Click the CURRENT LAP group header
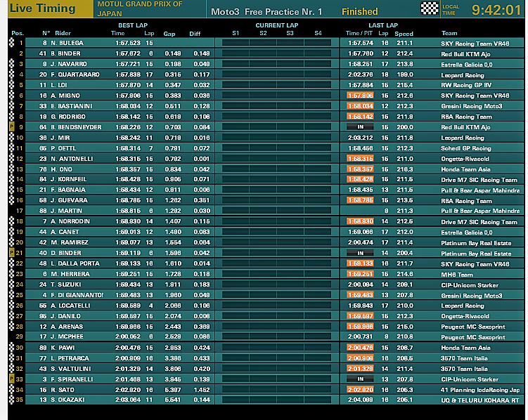Image resolution: width=528 pixels, height=420 pixels. click(277, 25)
